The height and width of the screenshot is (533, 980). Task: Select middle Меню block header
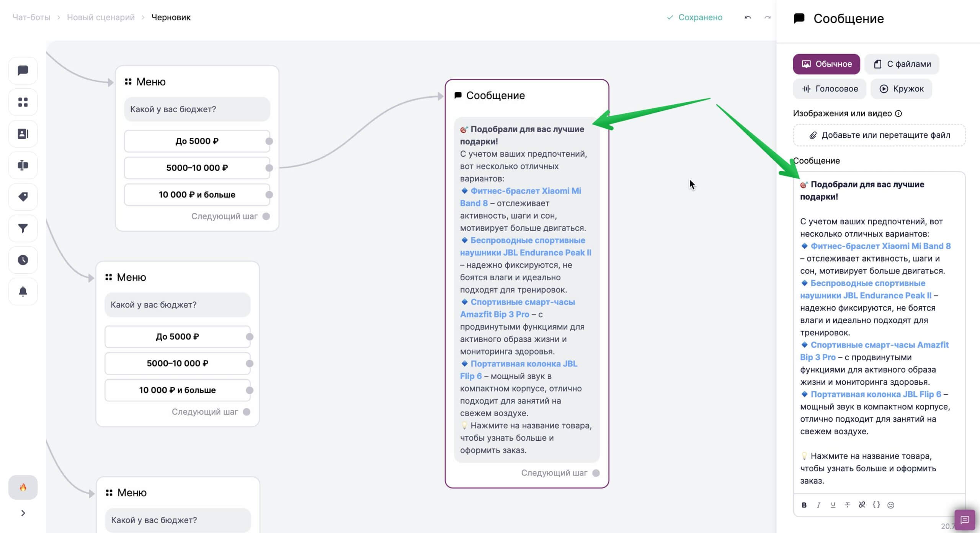pos(126,277)
